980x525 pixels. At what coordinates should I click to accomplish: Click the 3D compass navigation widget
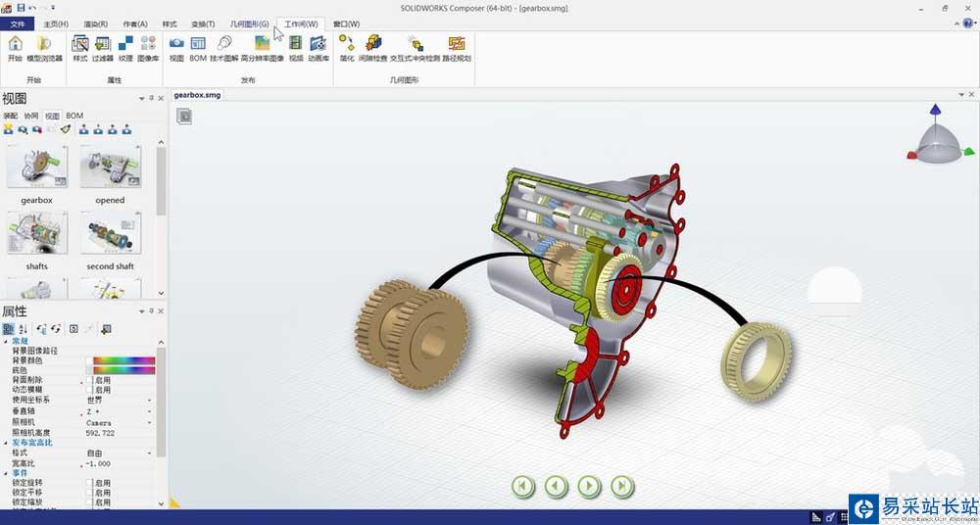click(x=940, y=136)
